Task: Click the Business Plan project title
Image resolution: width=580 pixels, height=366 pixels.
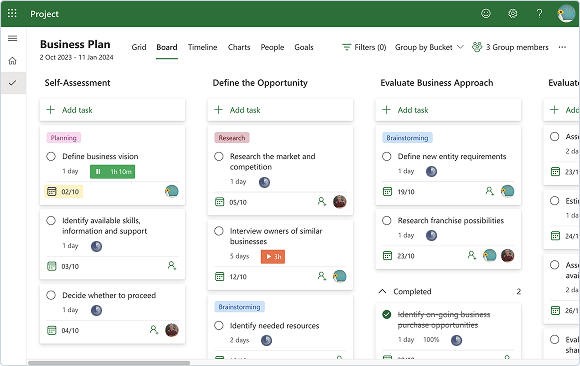Action: (x=75, y=44)
